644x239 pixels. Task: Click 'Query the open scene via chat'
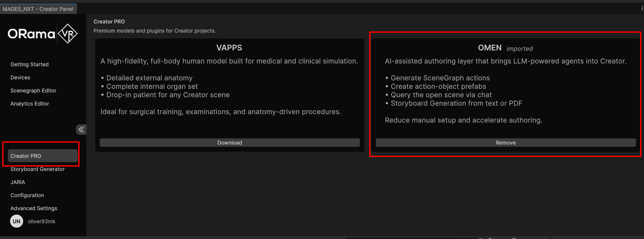coord(438,95)
